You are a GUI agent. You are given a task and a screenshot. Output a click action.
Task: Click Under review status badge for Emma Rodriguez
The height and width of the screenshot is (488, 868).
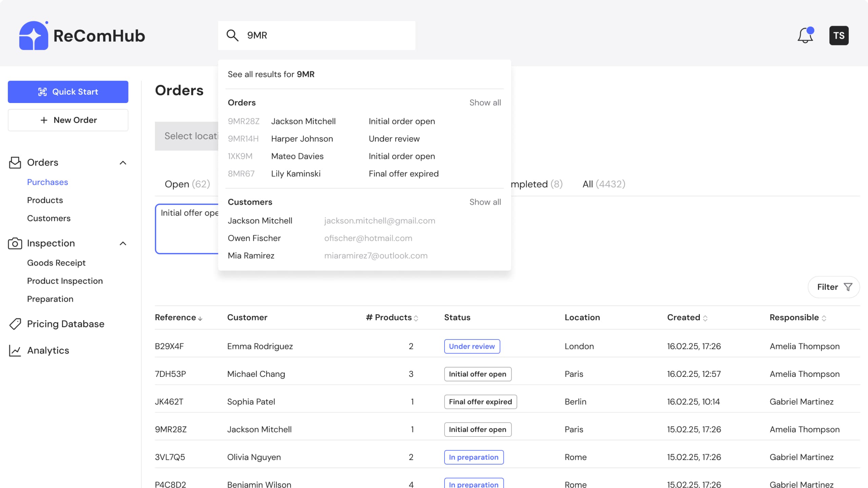[x=472, y=346]
